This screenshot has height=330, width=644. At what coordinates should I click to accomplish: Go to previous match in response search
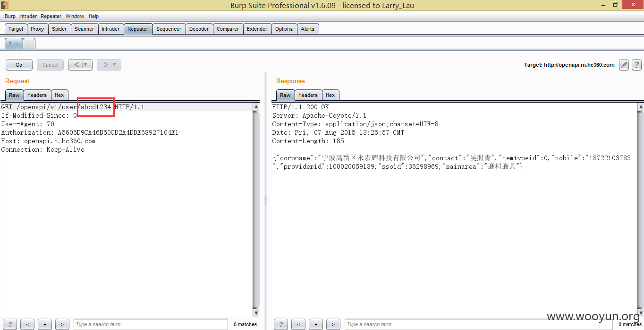coord(298,324)
